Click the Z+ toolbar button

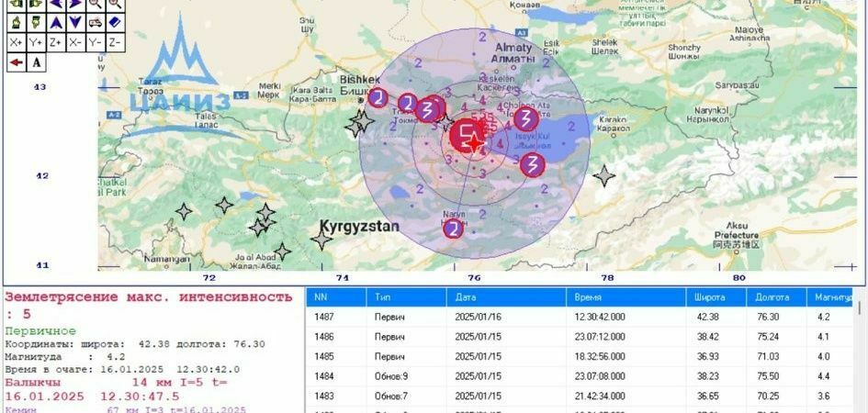(55, 42)
